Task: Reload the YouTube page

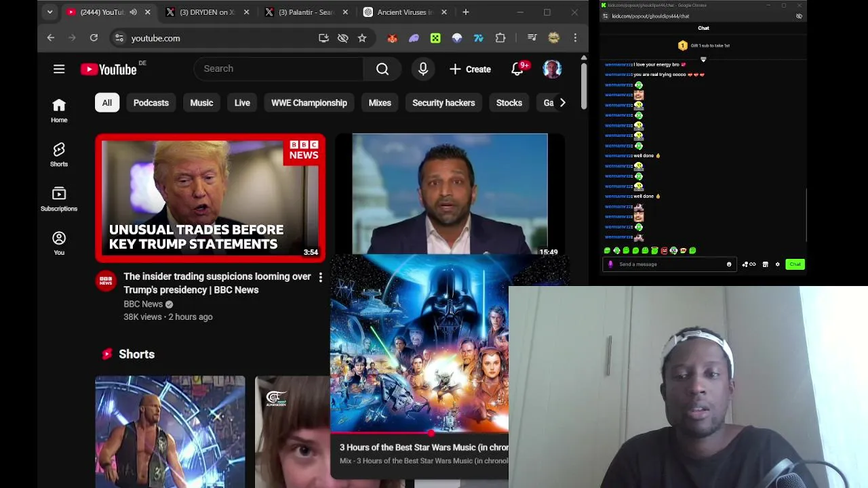Action: pos(94,38)
